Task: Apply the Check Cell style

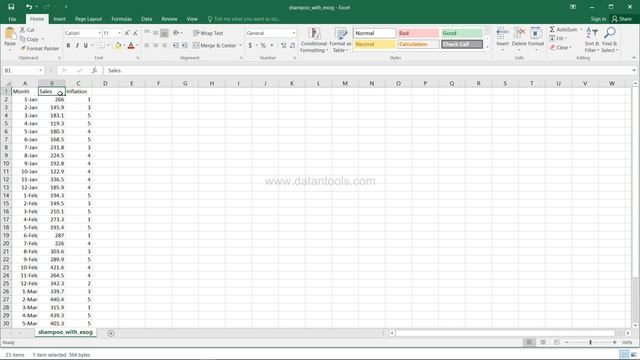Action: [462, 44]
